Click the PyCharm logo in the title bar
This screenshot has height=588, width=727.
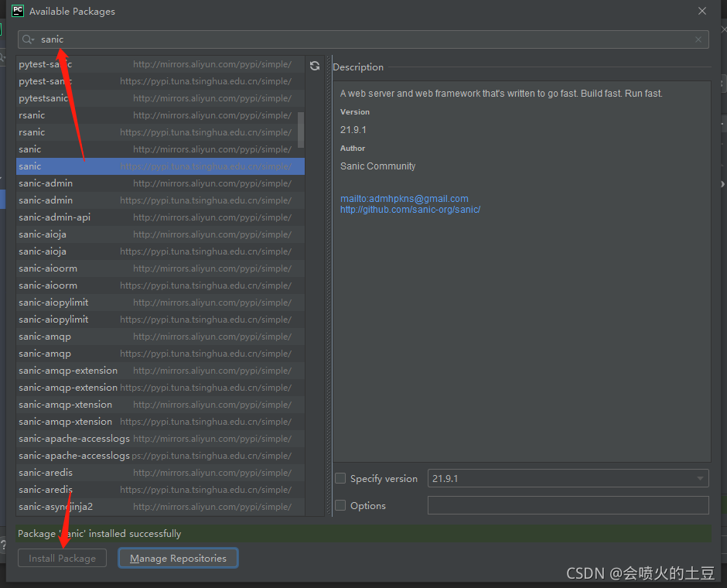(18, 11)
